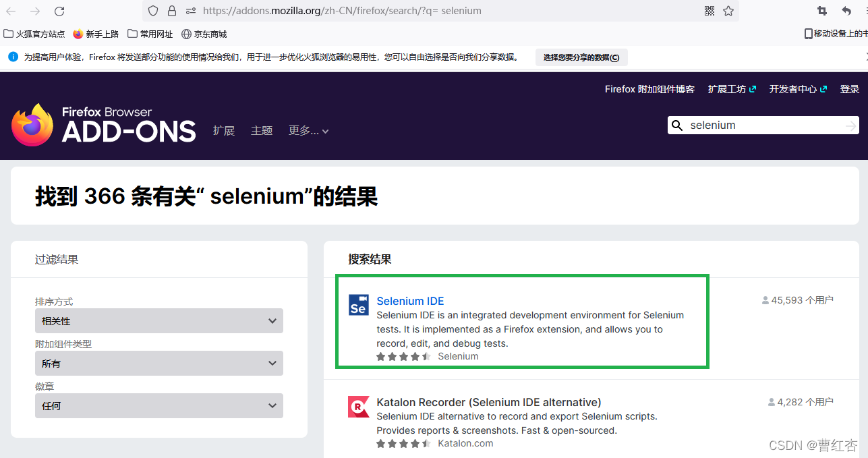Click the 搜索结果 heading
This screenshot has width=868, height=458.
(370, 259)
